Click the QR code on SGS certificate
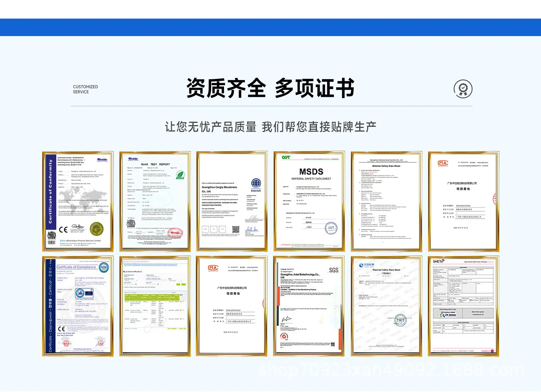541x392 pixels. [332, 344]
